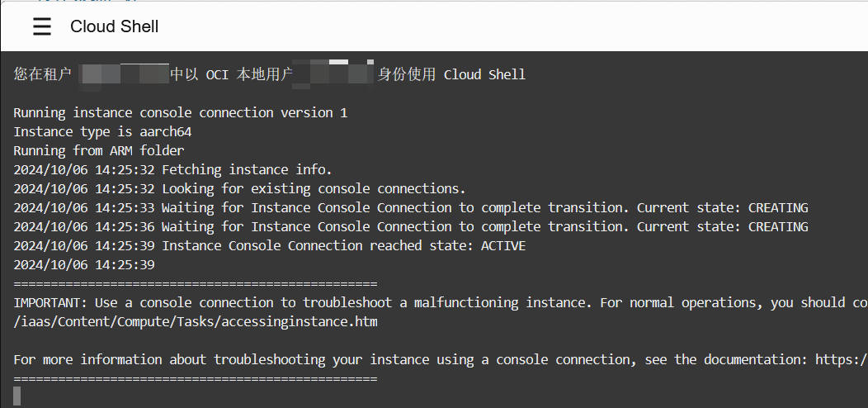Click the blurred tenancy name
This screenshot has height=408, width=868.
pyautogui.click(x=124, y=74)
